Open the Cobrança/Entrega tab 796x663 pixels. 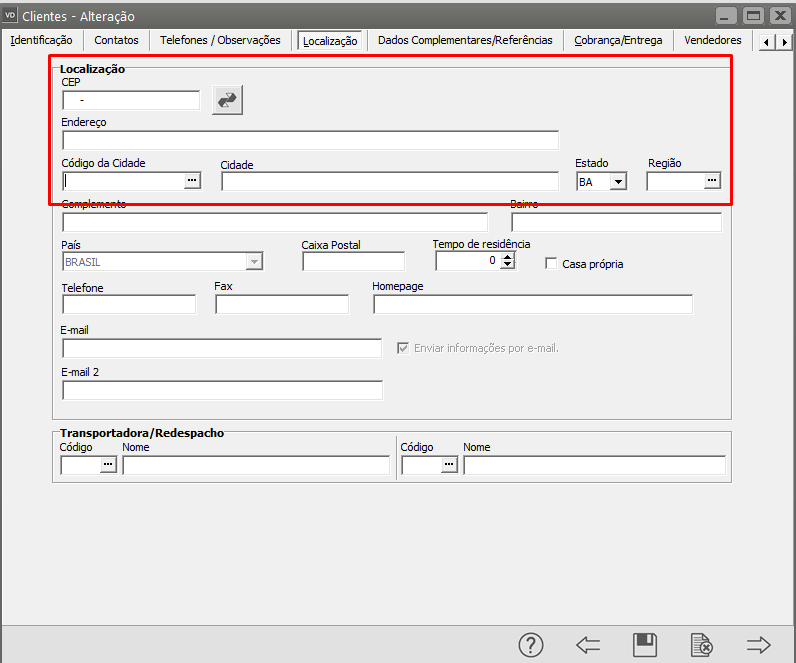tap(618, 40)
